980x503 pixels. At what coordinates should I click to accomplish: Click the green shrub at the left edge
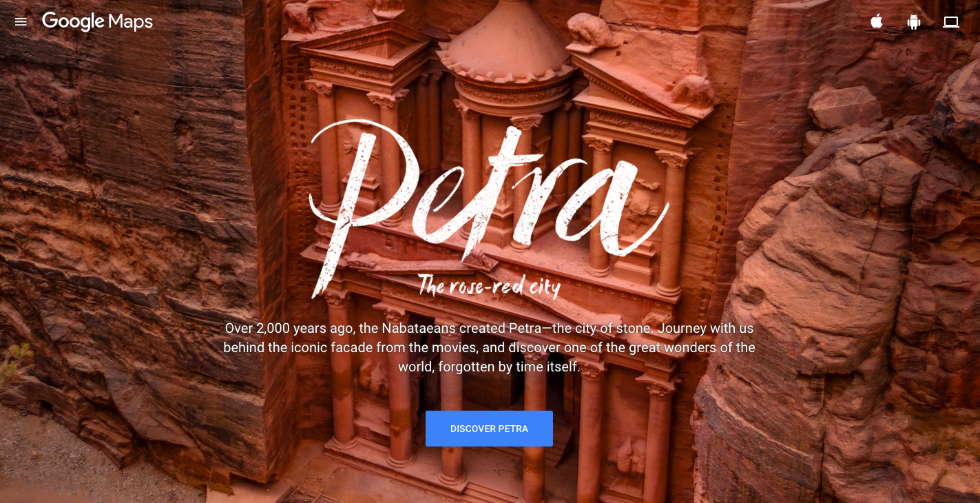[x=15, y=365]
